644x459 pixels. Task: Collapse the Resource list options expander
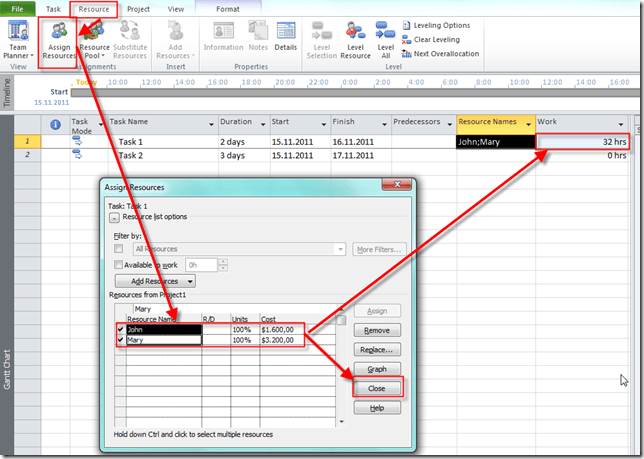114,216
